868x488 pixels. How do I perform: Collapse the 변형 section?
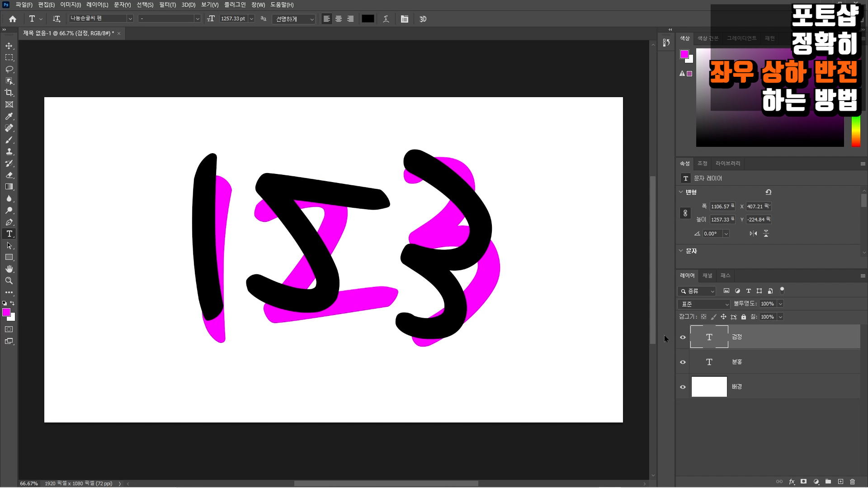tap(681, 192)
